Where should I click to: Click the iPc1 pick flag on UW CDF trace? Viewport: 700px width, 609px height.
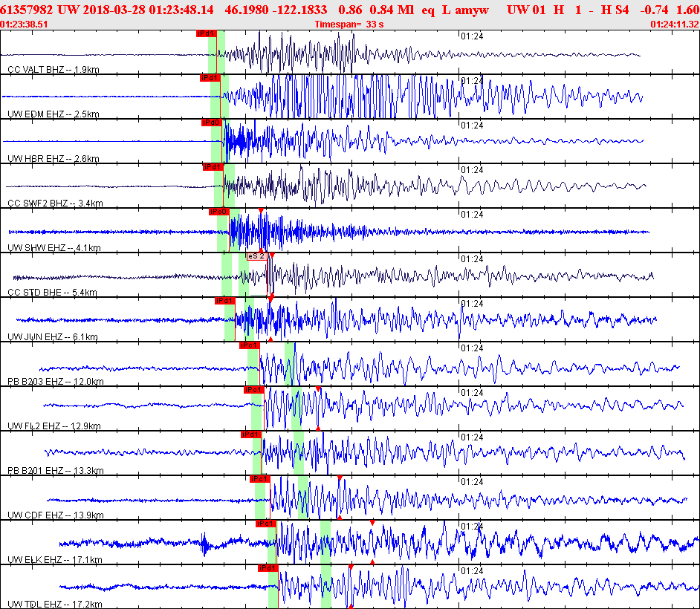point(260,479)
